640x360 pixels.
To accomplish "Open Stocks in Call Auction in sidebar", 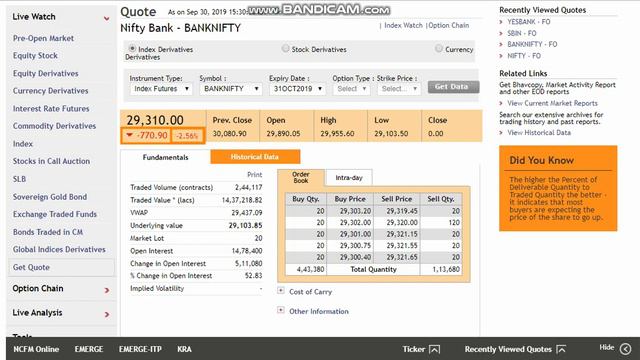I will click(51, 161).
